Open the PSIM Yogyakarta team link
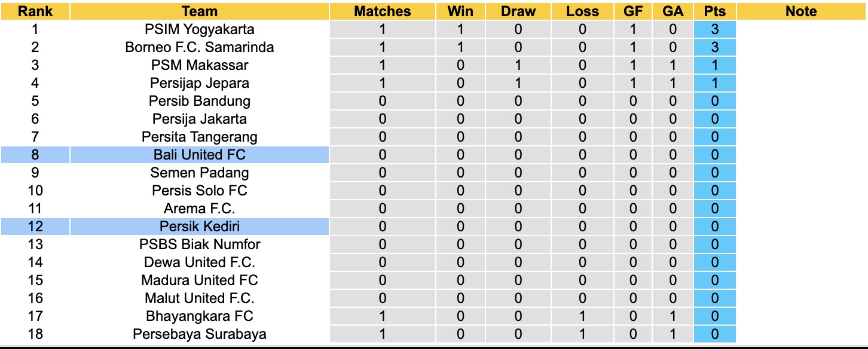868x349 pixels. tap(200, 29)
